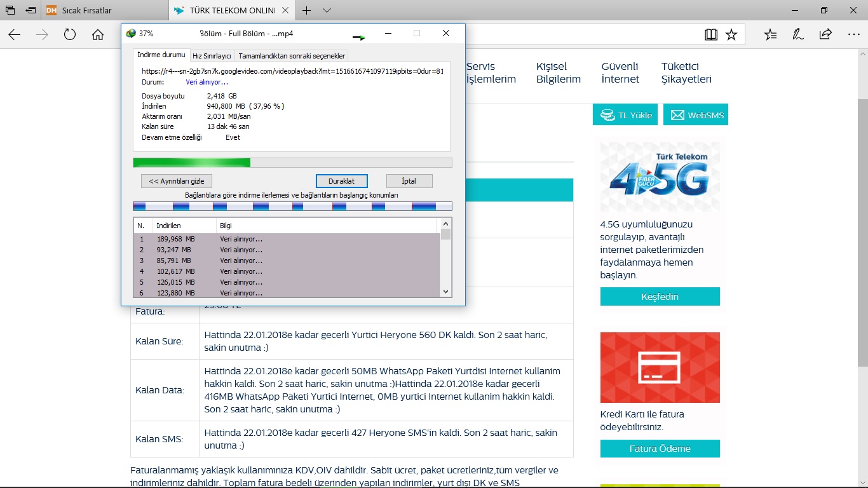868x488 pixels.
Task: Click the web page vertical scrollbar thumb
Action: 862,232
